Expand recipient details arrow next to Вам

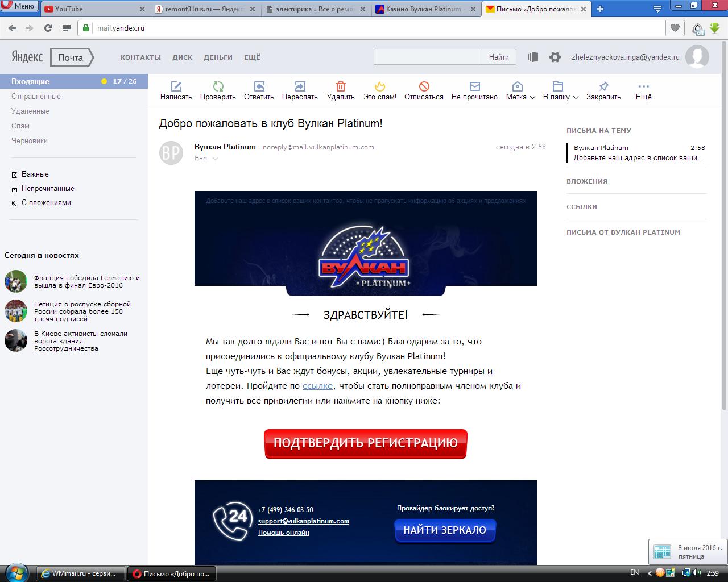[x=215, y=159]
